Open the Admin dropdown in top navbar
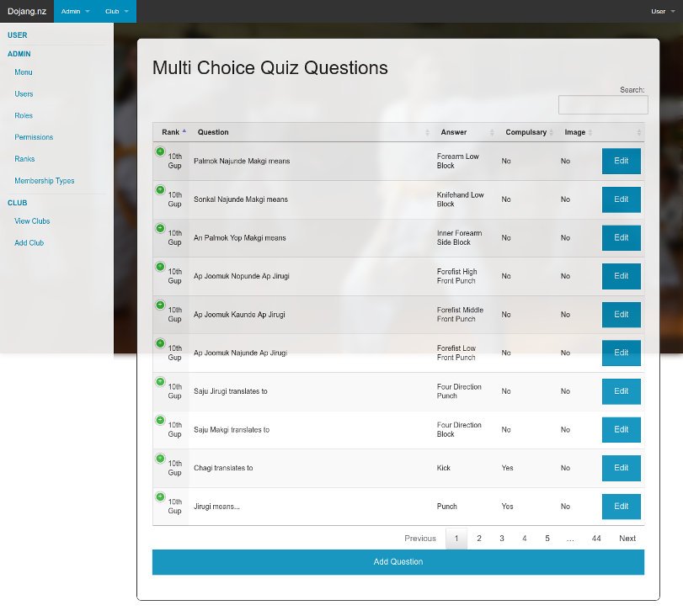Screen dimensions: 683x616 pos(75,11)
